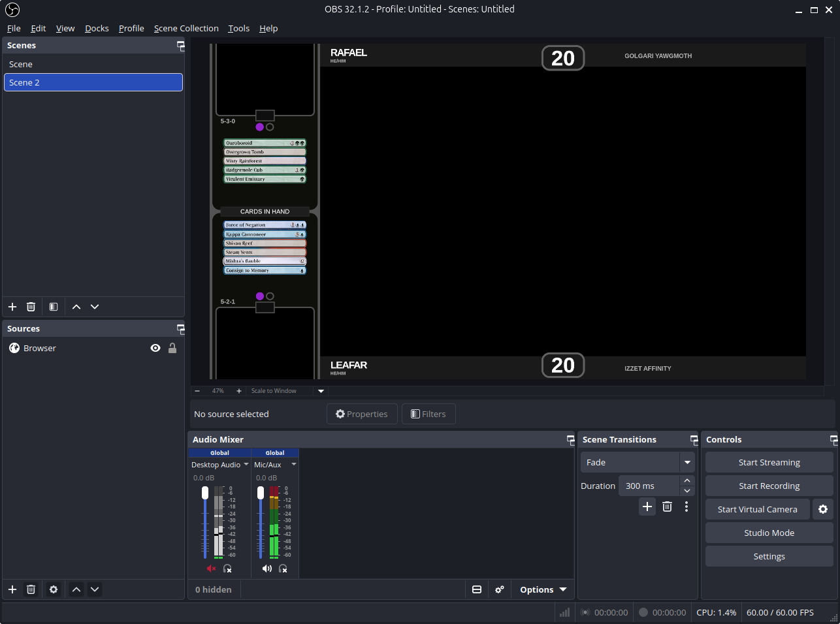This screenshot has width=840, height=624.
Task: Select Scene in Scenes list
Action: click(93, 64)
